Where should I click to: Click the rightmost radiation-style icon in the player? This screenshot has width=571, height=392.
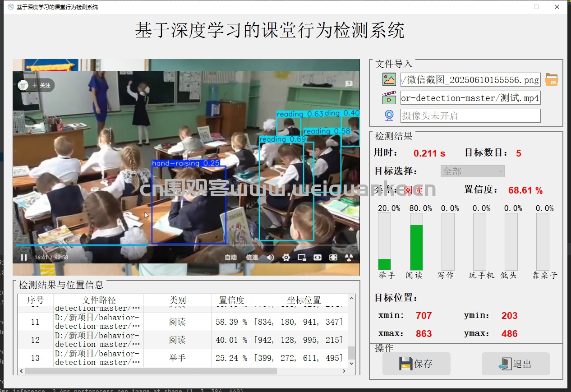click(348, 258)
